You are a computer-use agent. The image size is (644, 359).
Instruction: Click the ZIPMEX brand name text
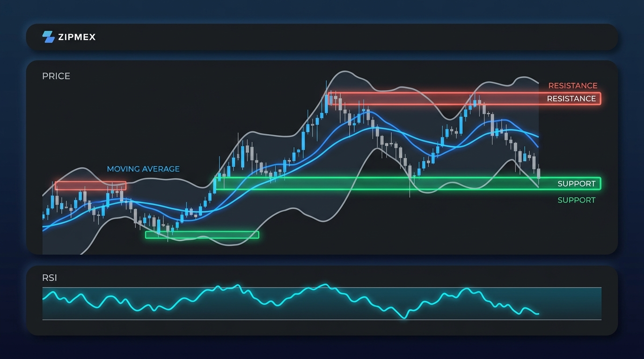click(77, 37)
